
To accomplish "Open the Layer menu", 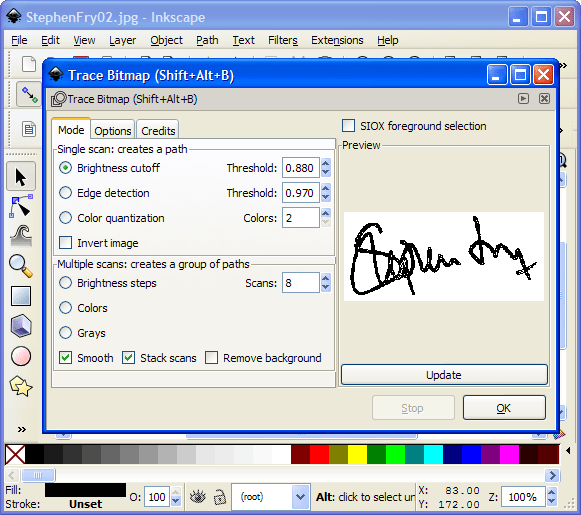I will pyautogui.click(x=123, y=40).
